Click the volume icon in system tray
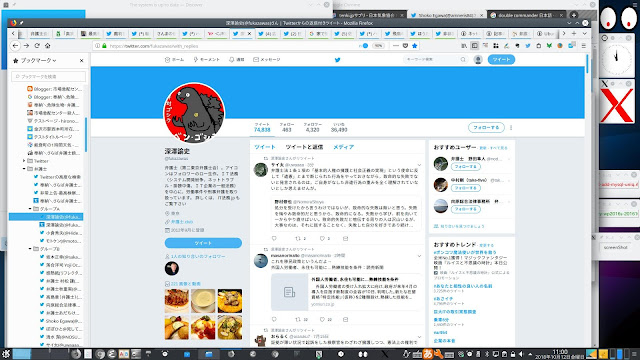 click(x=521, y=354)
